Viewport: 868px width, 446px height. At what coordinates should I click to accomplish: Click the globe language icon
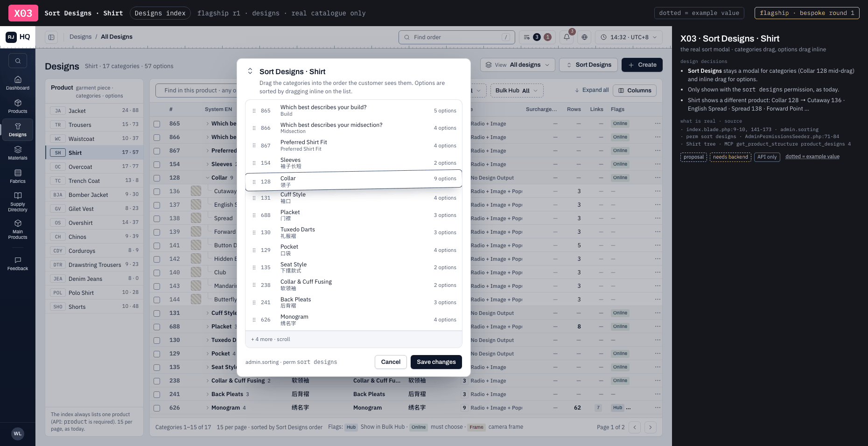pos(584,37)
